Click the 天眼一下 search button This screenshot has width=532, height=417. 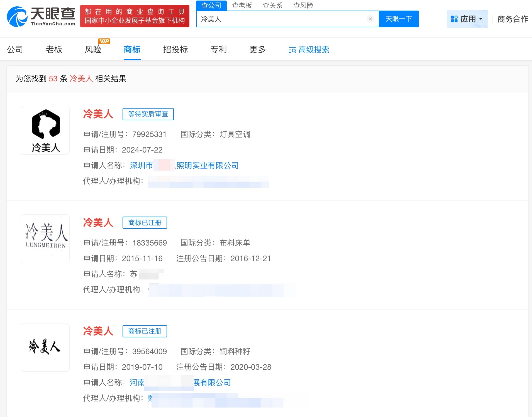pyautogui.click(x=399, y=19)
